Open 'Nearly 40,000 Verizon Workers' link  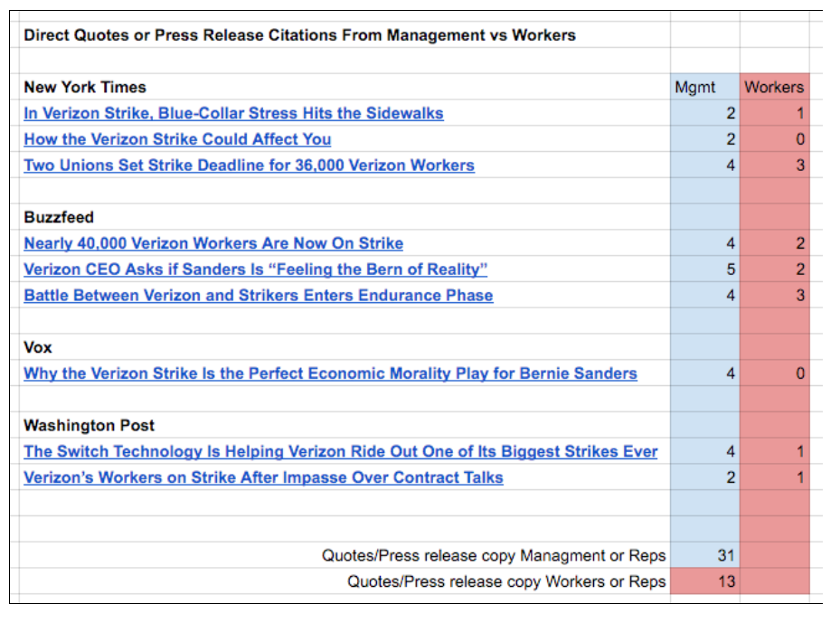click(213, 243)
